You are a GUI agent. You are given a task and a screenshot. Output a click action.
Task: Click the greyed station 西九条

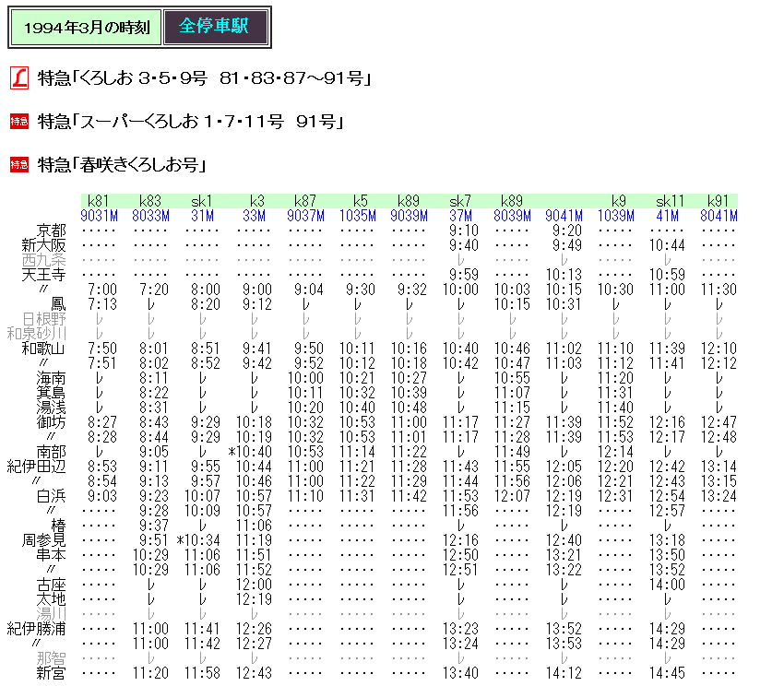[43, 260]
